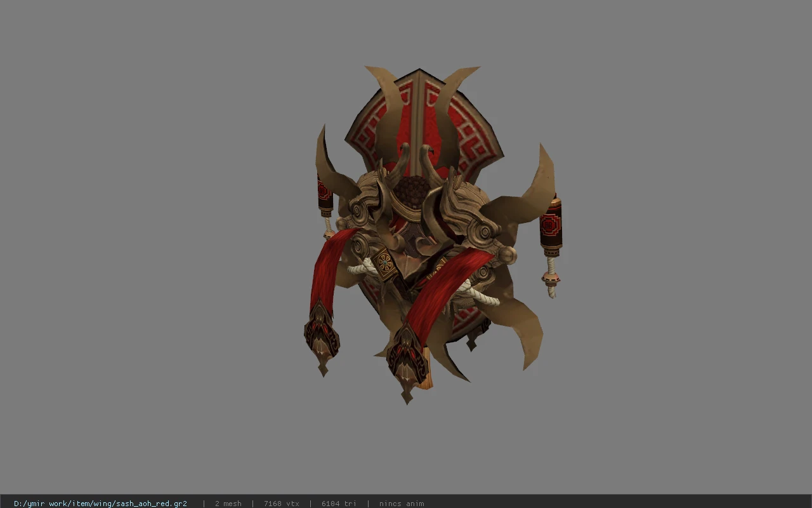This screenshot has height=508, width=812.
Task: Click the "2 mesh" status entry
Action: pos(228,504)
